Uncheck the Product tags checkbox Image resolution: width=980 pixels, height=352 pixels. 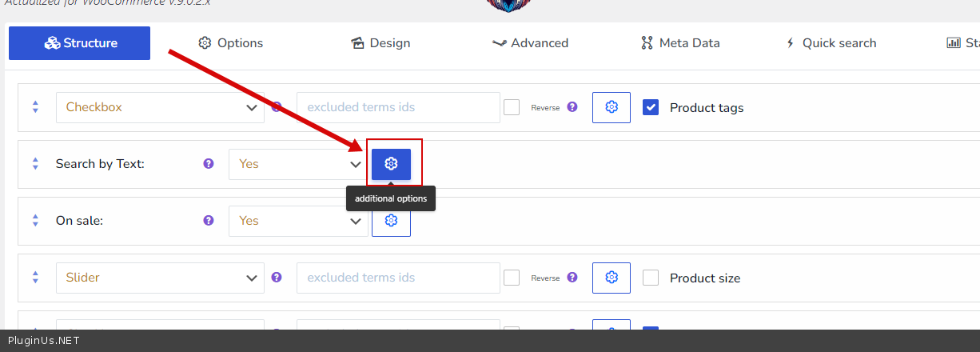tap(651, 107)
